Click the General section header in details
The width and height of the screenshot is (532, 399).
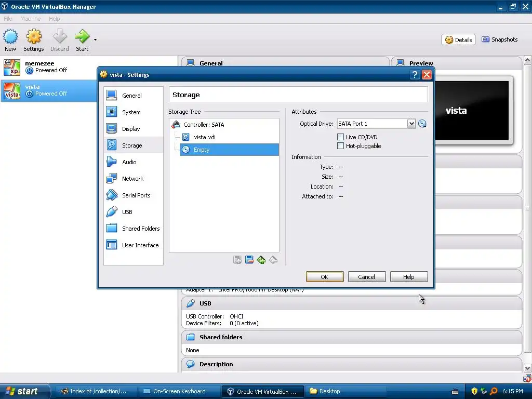point(285,63)
